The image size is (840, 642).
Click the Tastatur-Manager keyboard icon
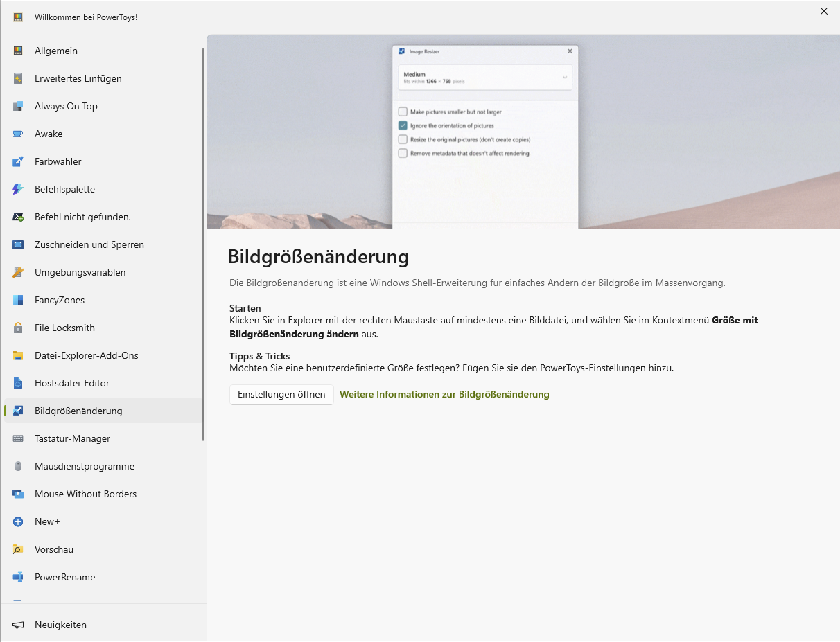pyautogui.click(x=18, y=438)
